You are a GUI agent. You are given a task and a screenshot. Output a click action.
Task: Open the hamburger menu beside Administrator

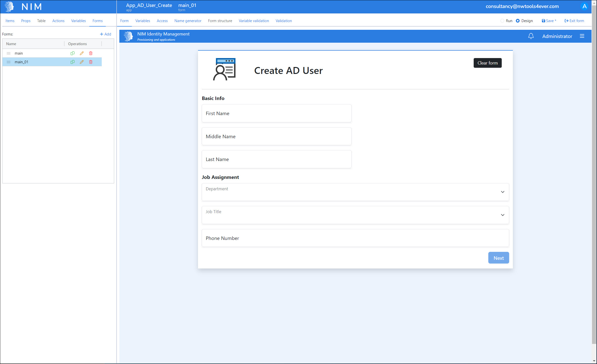(582, 36)
